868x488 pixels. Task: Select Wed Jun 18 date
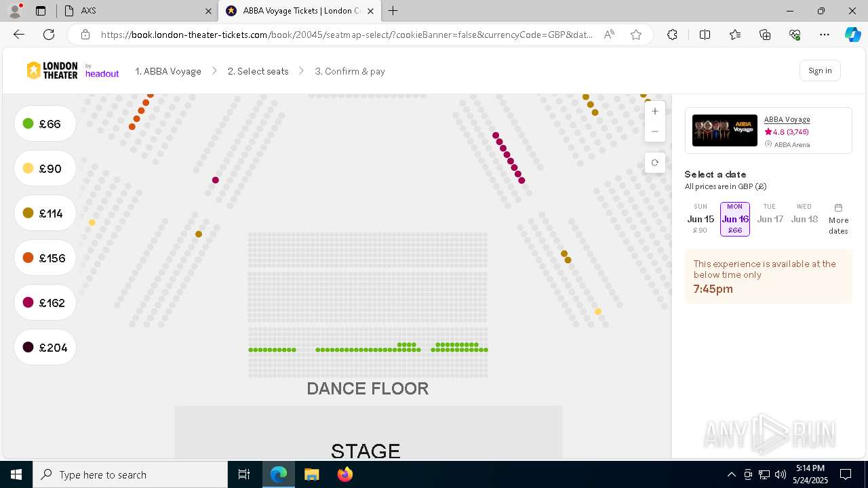click(804, 219)
